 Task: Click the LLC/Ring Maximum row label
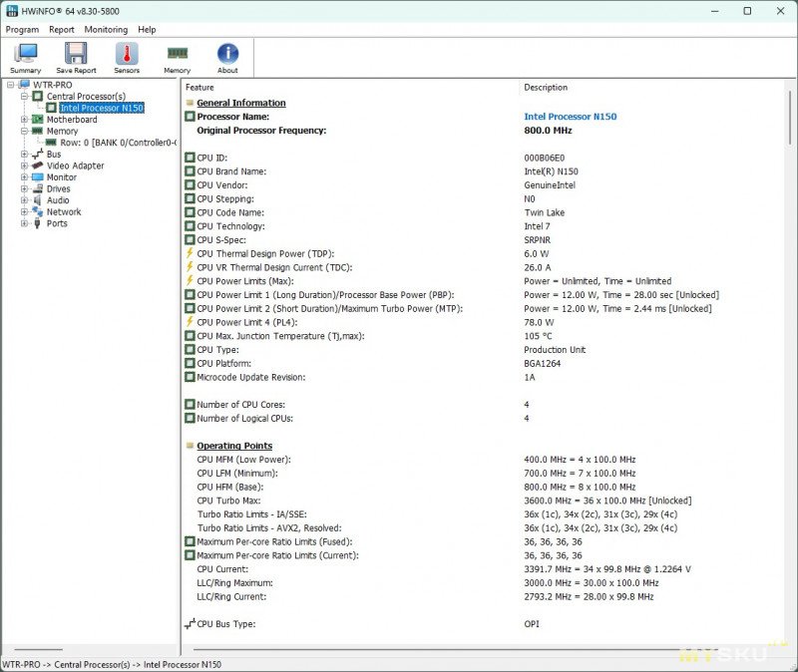click(x=234, y=583)
